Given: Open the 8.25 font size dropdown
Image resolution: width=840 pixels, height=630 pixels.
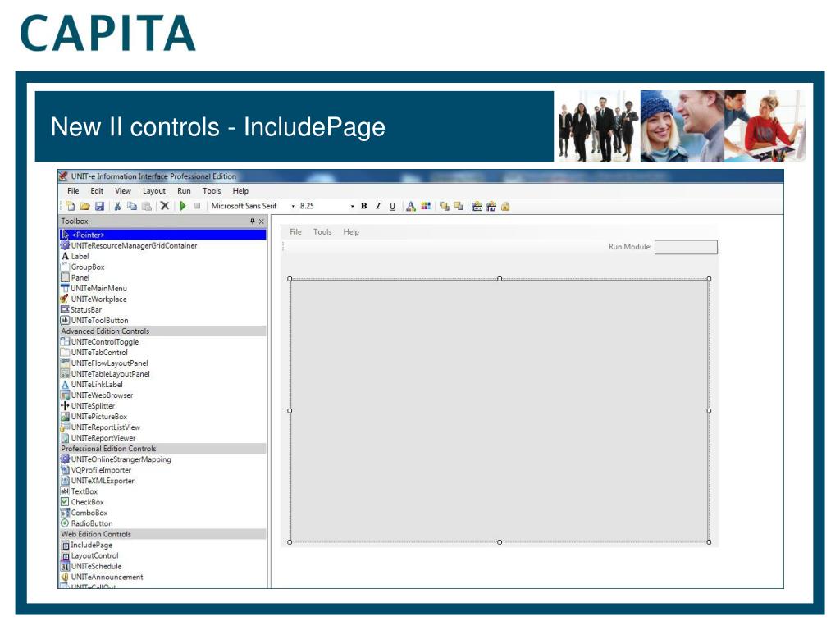Looking at the screenshot, I should tap(352, 206).
